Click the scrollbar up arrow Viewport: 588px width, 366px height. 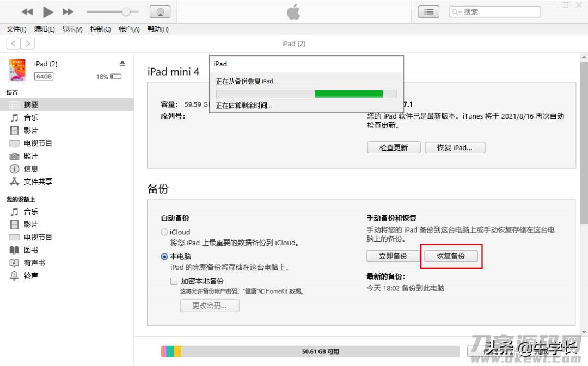pyautogui.click(x=584, y=57)
